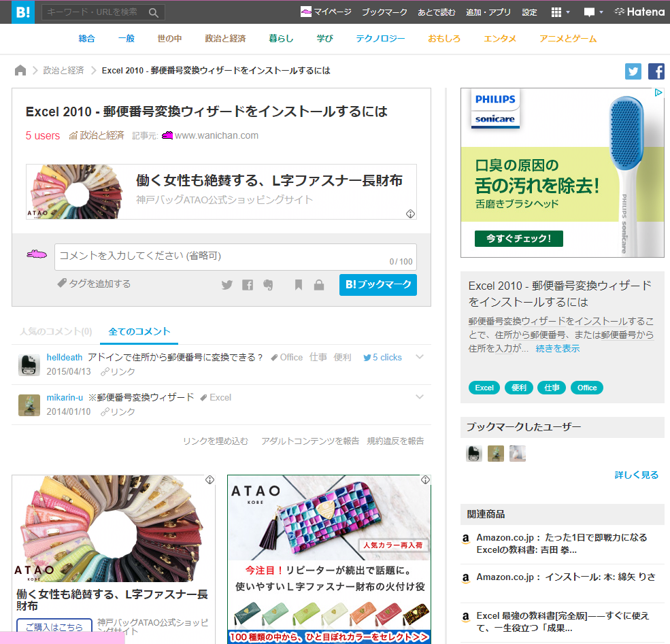This screenshot has width=670, height=644.
Task: Click the Excel tag pill
Action: (484, 388)
